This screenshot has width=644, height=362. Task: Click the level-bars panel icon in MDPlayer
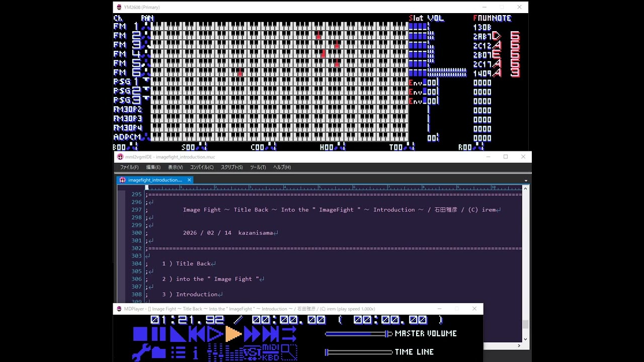click(233, 352)
